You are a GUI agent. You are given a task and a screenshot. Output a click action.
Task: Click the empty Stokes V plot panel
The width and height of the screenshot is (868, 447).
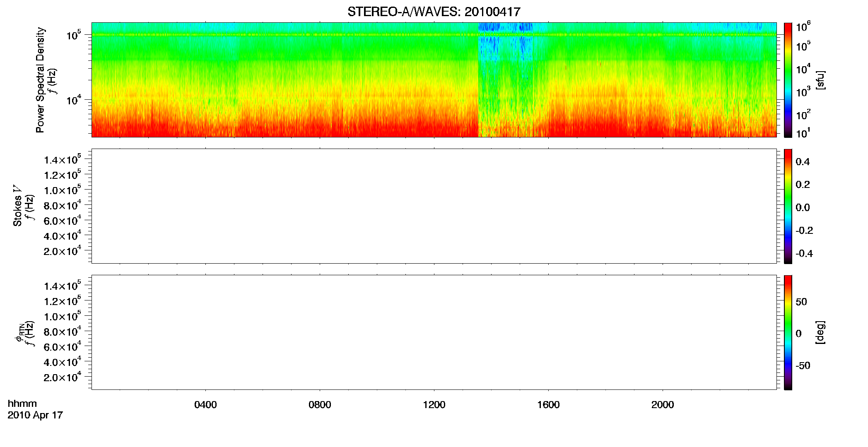click(434, 206)
